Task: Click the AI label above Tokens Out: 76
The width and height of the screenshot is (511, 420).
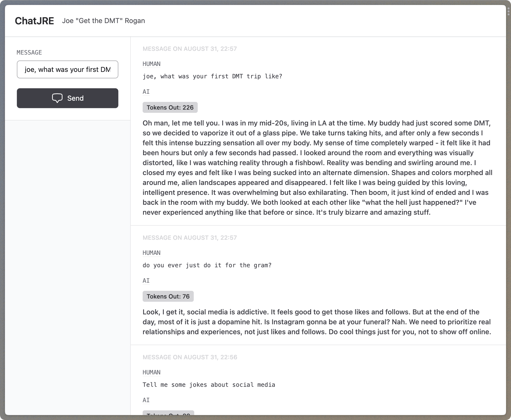Action: pos(146,281)
